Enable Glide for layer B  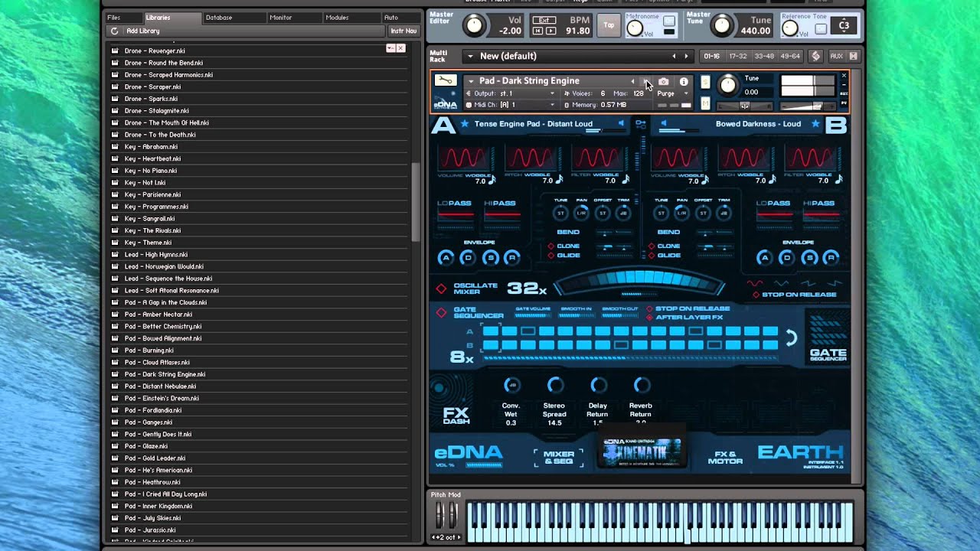(651, 256)
